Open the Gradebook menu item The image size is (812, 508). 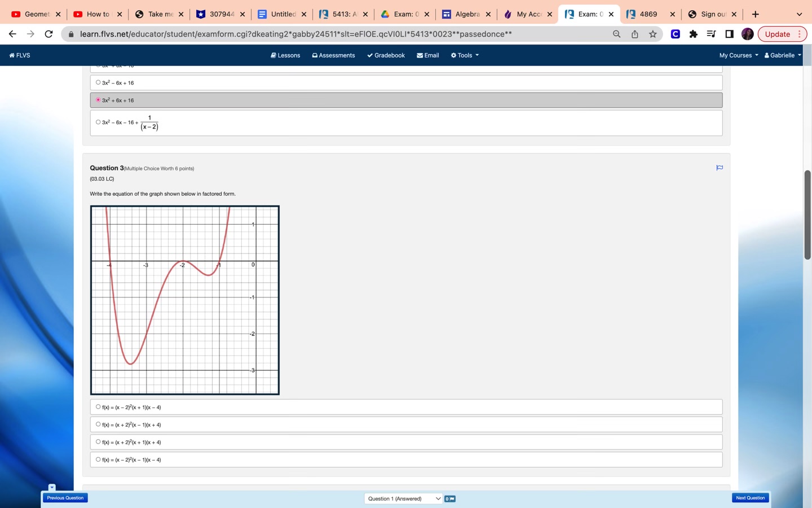click(x=386, y=55)
